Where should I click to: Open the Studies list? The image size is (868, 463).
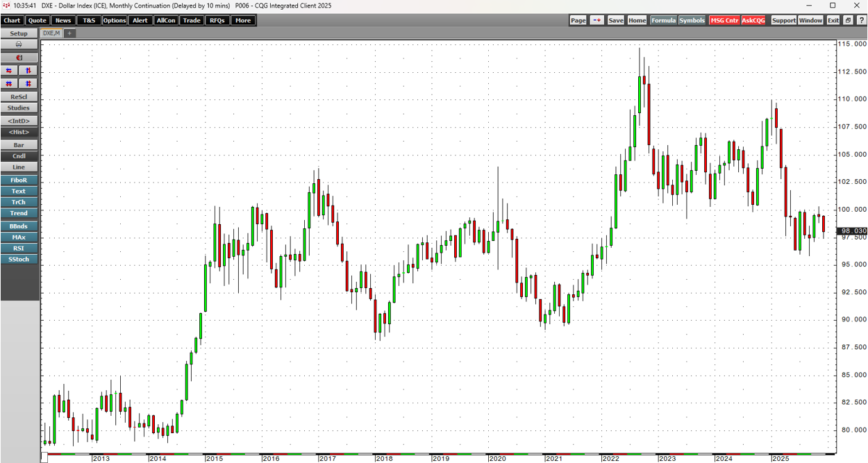click(x=19, y=108)
